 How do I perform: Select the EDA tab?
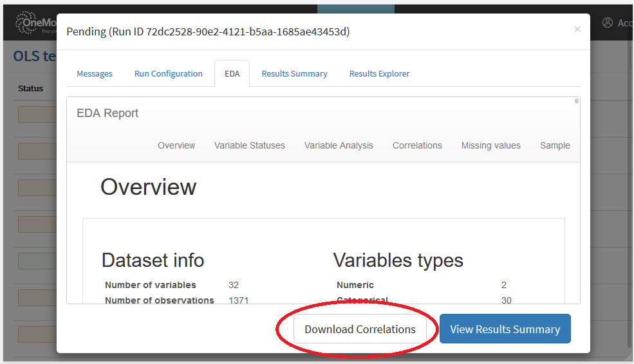pyautogui.click(x=232, y=74)
